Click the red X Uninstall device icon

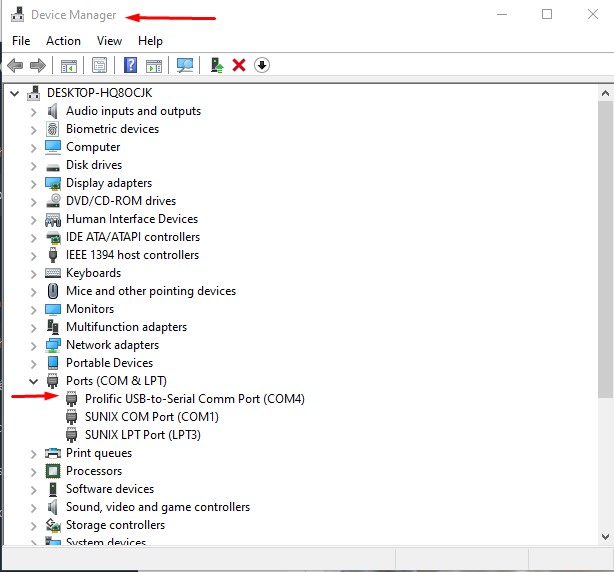pos(239,65)
